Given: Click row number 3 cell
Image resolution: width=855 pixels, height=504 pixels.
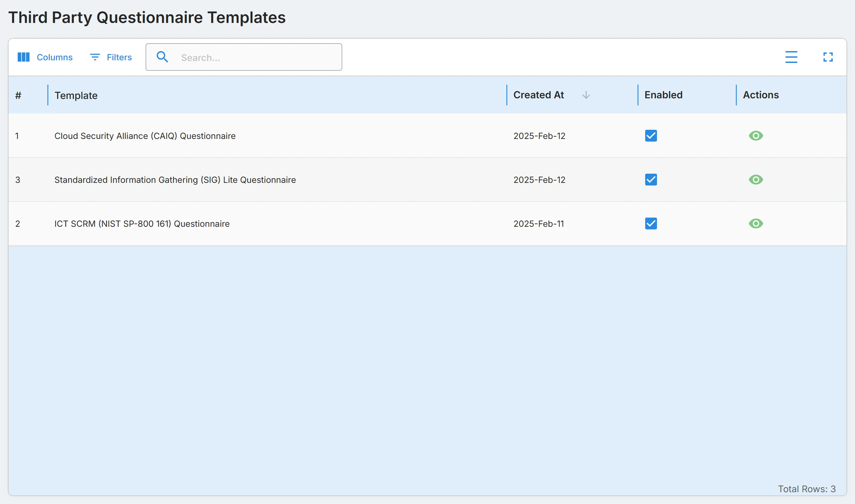Looking at the screenshot, I should (18, 180).
